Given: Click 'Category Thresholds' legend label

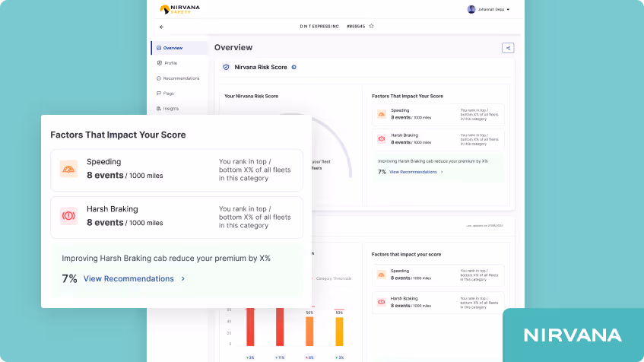Looking at the screenshot, I should [x=334, y=278].
